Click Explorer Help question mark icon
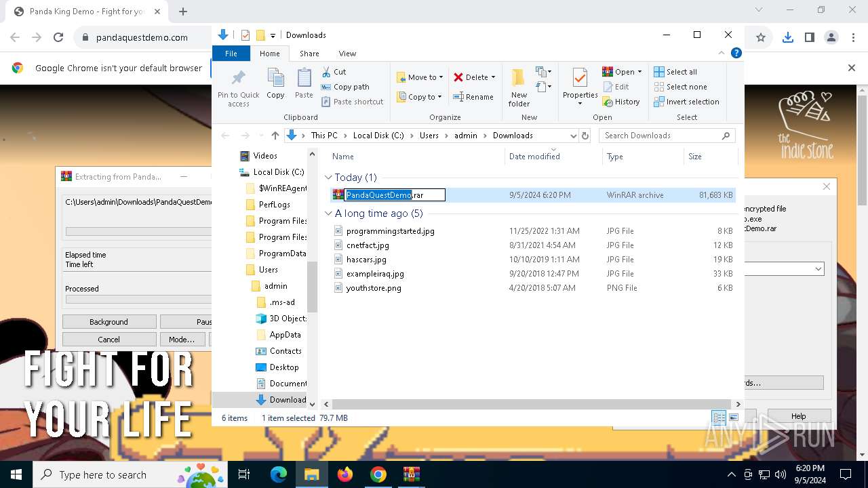 pos(736,53)
